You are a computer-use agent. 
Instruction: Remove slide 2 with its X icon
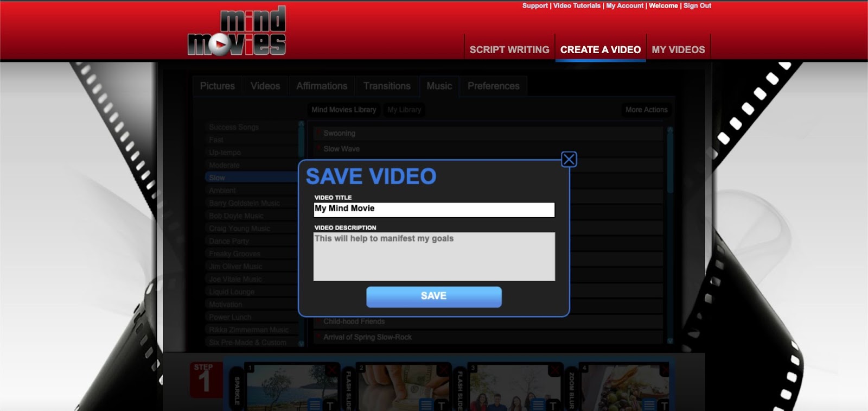[x=443, y=370]
